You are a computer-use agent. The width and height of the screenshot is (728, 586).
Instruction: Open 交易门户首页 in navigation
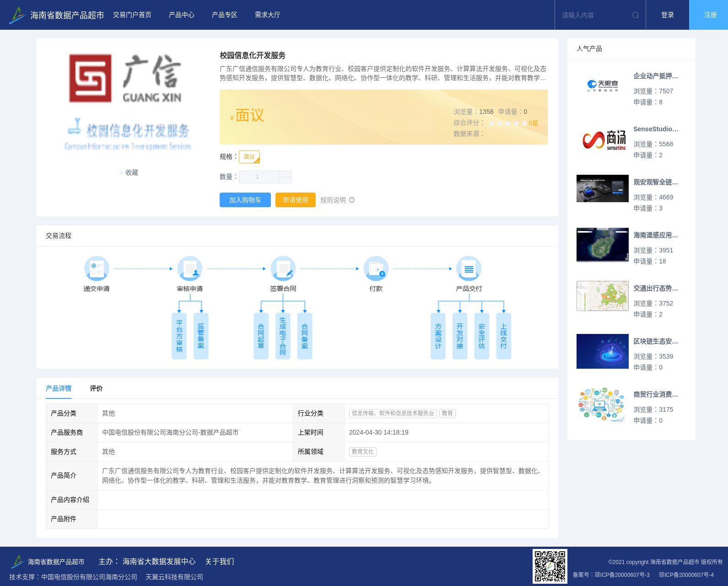(x=132, y=15)
